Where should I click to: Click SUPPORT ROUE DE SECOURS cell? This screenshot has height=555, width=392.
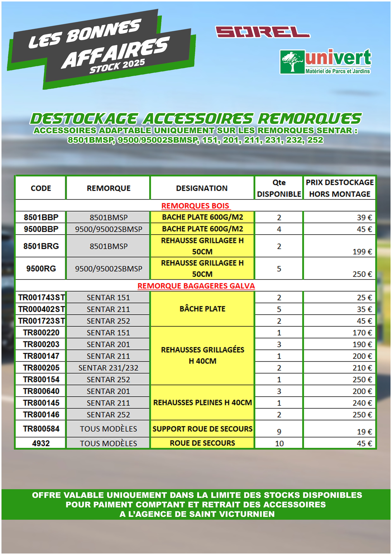click(202, 429)
